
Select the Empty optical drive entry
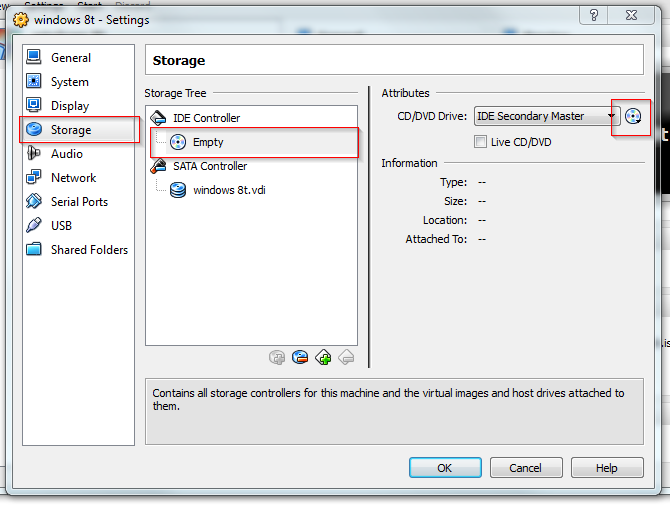tap(255, 142)
